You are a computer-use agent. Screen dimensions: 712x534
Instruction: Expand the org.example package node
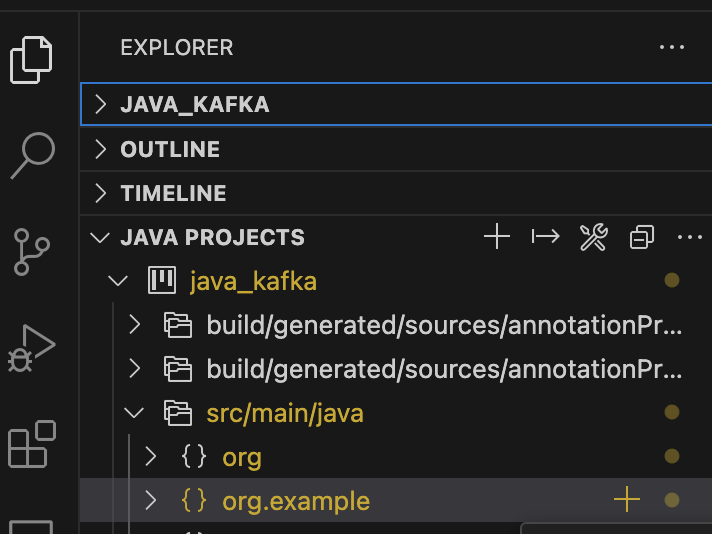point(151,500)
